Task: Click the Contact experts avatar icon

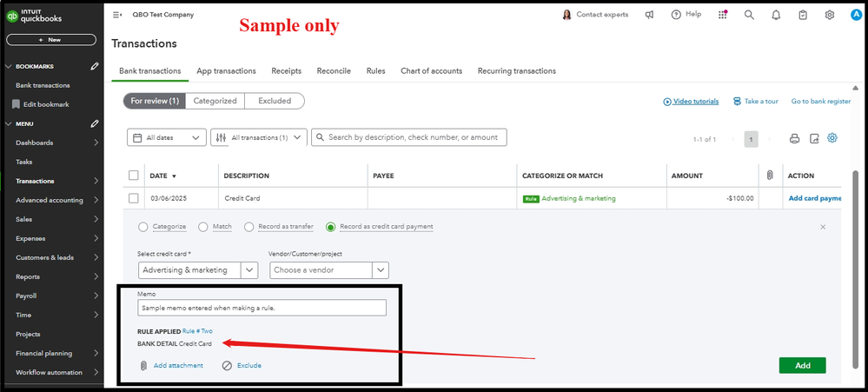Action: 567,15
